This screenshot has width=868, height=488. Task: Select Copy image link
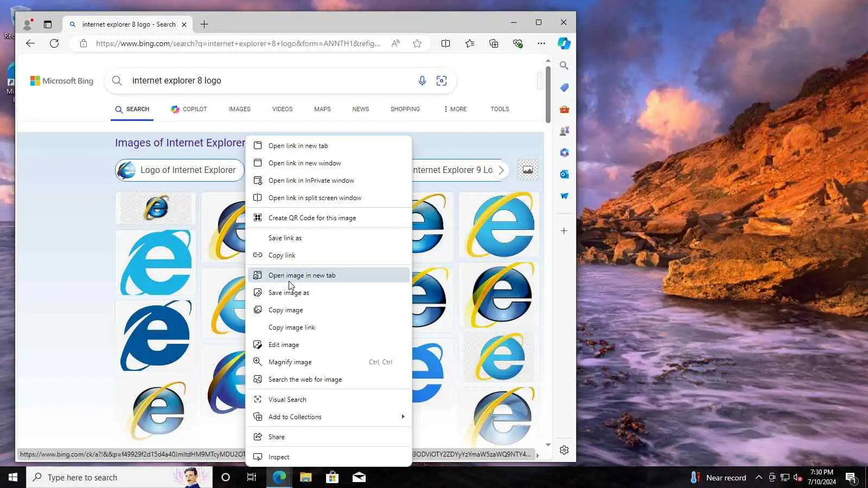pyautogui.click(x=329, y=328)
